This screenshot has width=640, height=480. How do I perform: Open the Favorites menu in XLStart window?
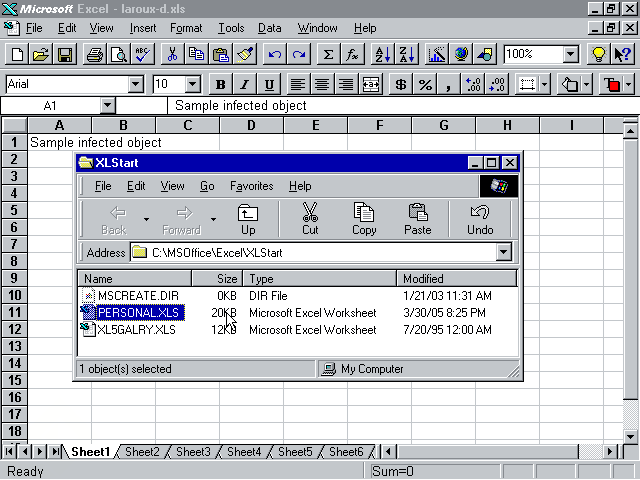coord(251,186)
